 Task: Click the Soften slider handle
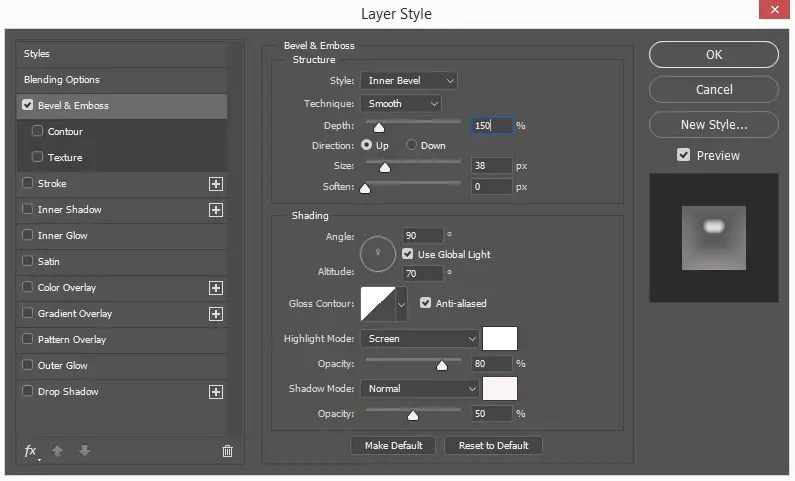(365, 189)
